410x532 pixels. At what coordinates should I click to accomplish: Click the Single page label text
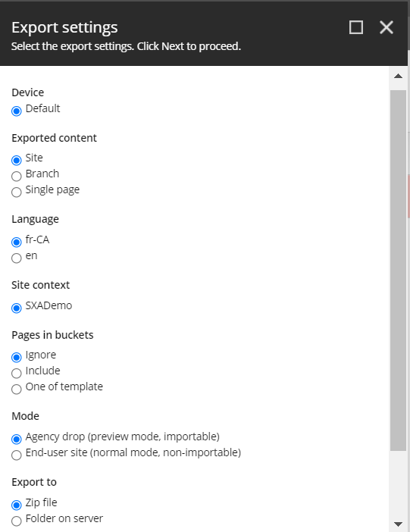(52, 189)
